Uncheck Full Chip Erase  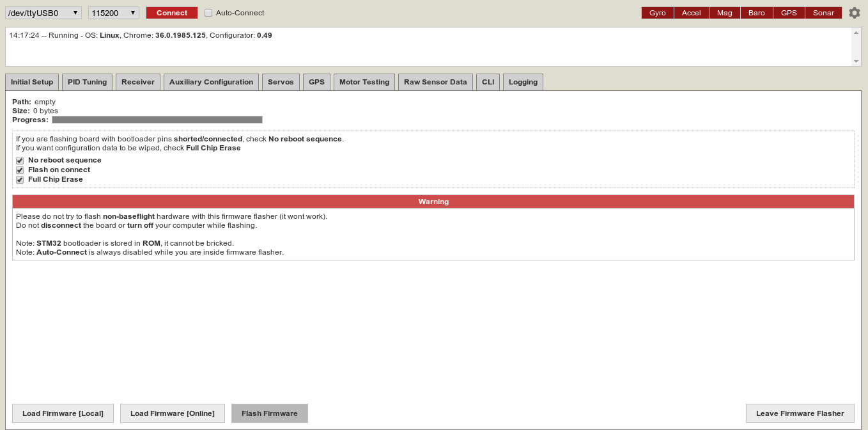click(20, 180)
